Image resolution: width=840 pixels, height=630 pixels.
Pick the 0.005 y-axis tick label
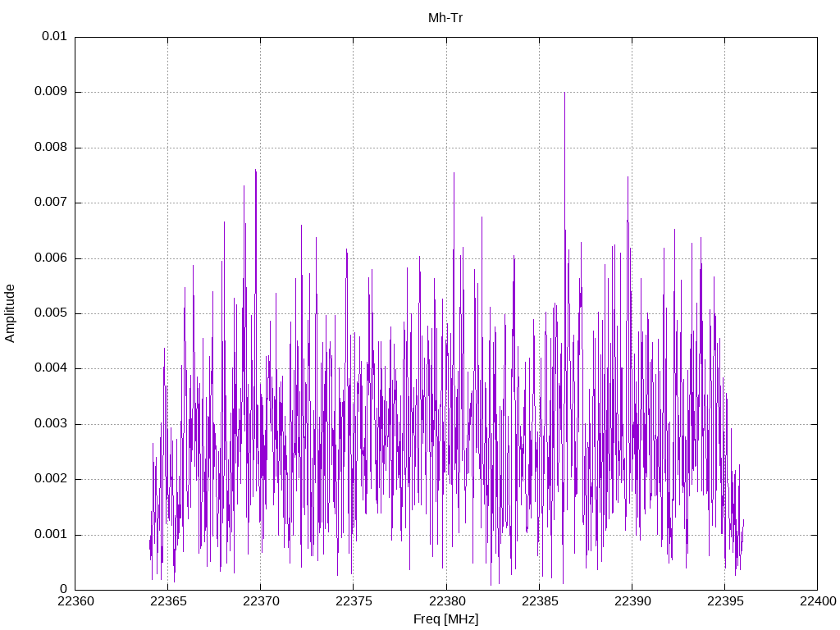[x=51, y=313]
